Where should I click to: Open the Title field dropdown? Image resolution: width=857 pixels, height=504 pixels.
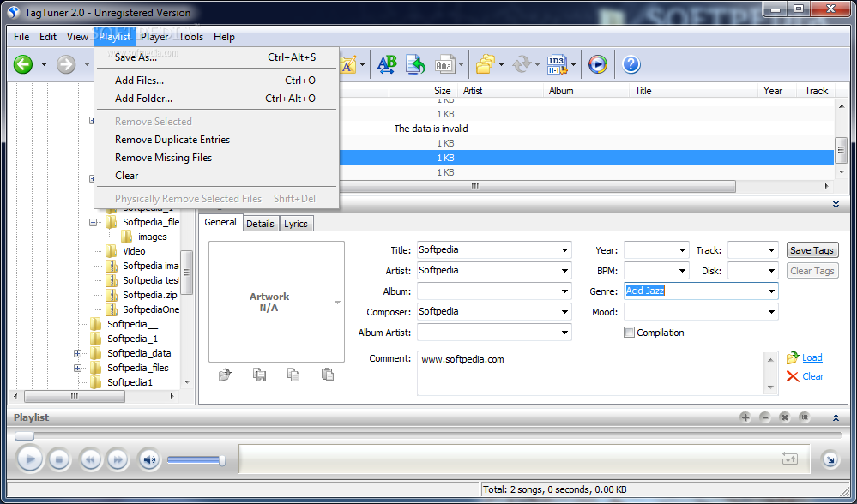pyautogui.click(x=564, y=250)
